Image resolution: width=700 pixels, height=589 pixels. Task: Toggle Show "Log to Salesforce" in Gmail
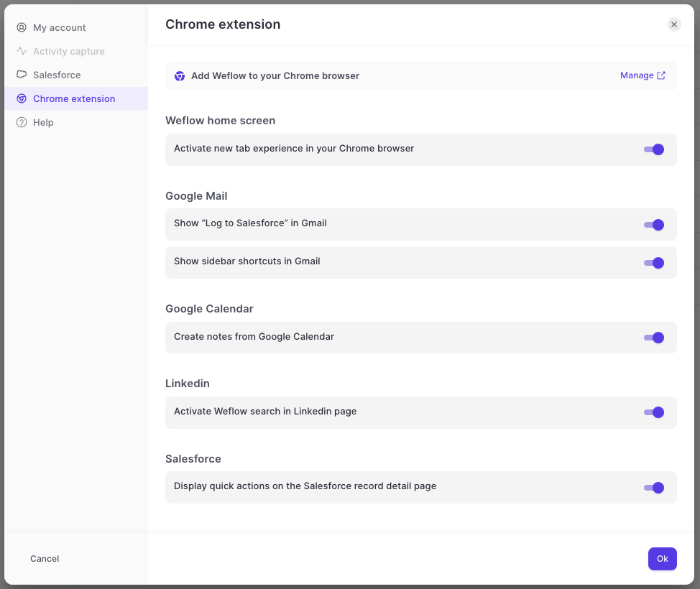654,225
